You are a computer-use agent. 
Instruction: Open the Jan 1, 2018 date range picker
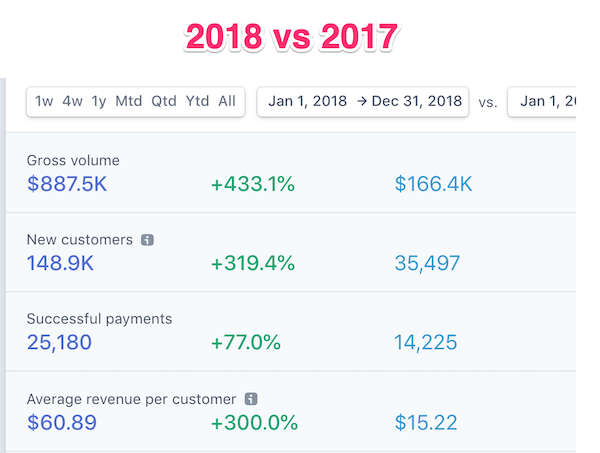click(x=362, y=101)
